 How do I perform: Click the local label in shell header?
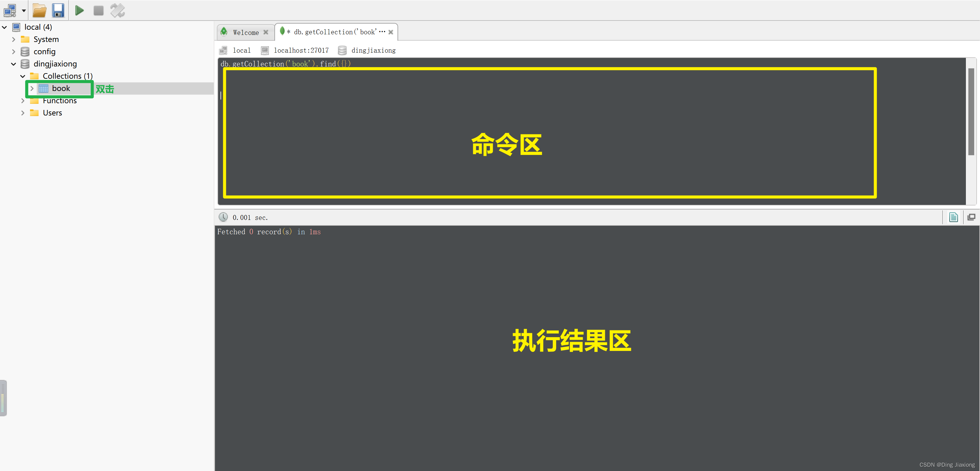(x=242, y=50)
